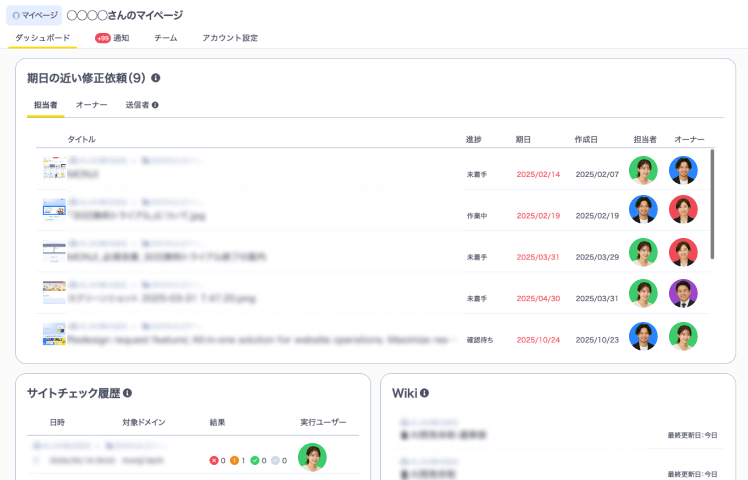Click the 作業中 status cell
The height and width of the screenshot is (480, 748).
pyautogui.click(x=477, y=216)
